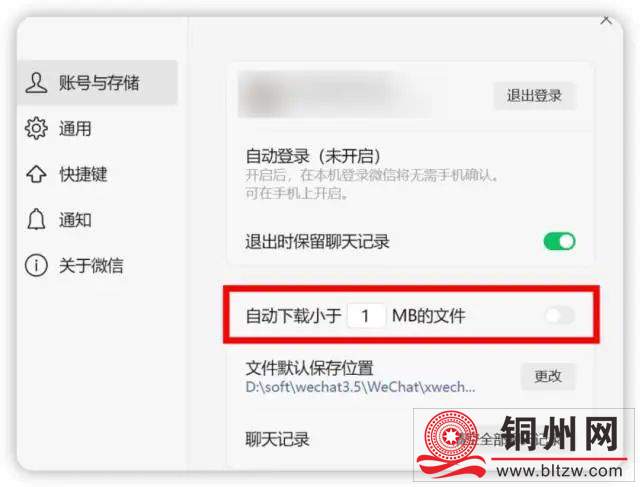640x487 pixels.
Task: Log out with the 退出登录 button
Action: 535,96
